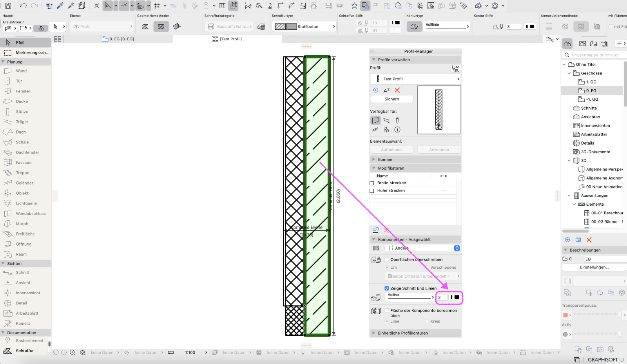Choose the Morph tool

pos(22,224)
